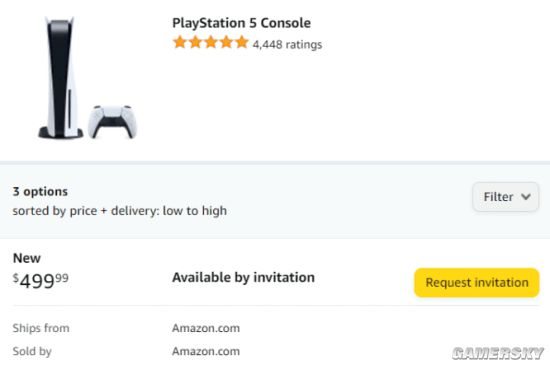
Task: Open the Filter dropdown
Action: click(x=505, y=197)
